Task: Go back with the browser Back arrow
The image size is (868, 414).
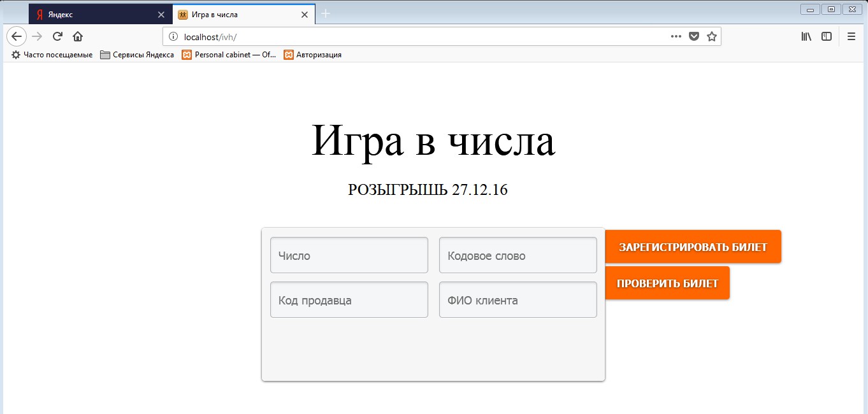Action: tap(17, 36)
